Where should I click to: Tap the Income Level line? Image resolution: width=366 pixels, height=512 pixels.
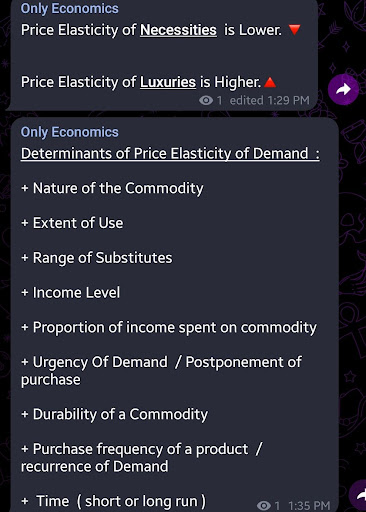tap(70, 293)
